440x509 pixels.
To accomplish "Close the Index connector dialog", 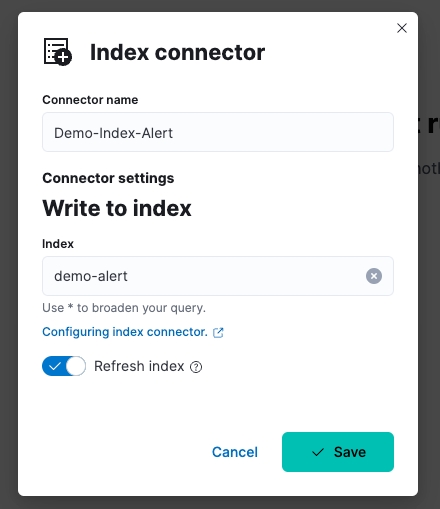I will click(402, 28).
